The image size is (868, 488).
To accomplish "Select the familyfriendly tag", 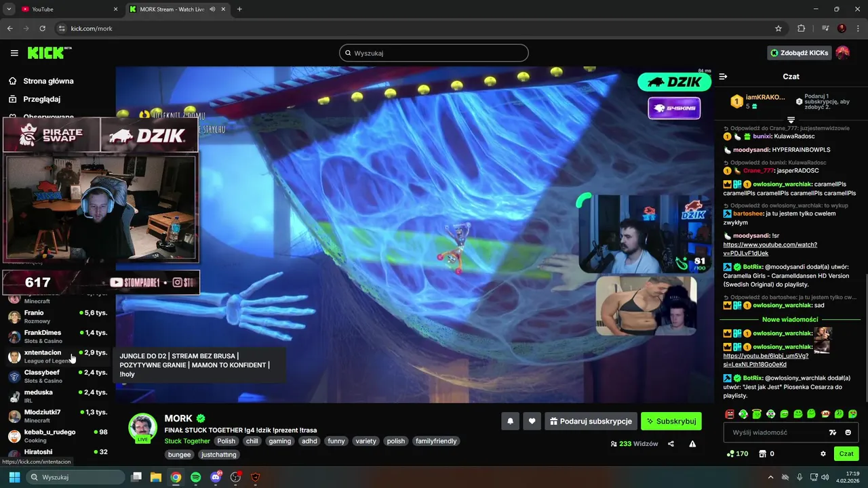I will (x=435, y=441).
